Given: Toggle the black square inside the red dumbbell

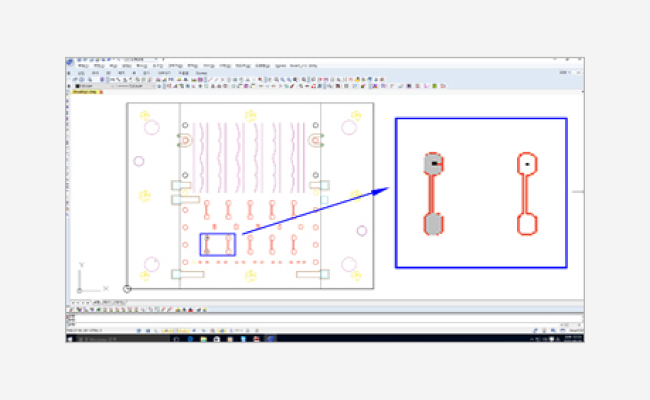Looking at the screenshot, I should (526, 162).
